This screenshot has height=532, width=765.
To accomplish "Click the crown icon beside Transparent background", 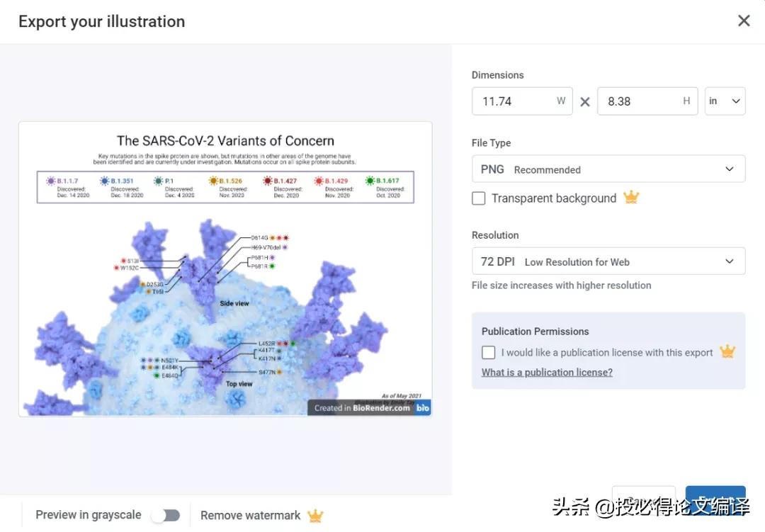I will (631, 198).
